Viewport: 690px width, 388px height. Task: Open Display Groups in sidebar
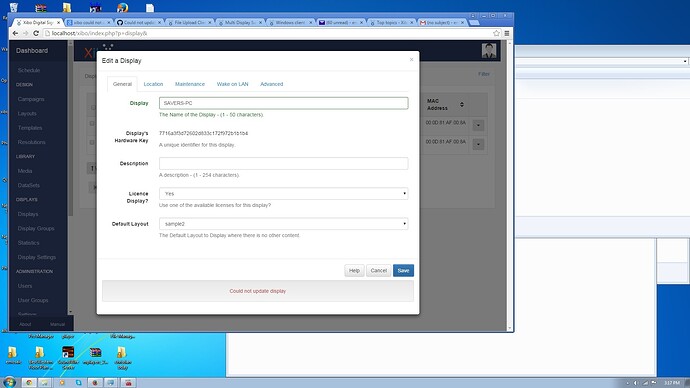pos(36,228)
